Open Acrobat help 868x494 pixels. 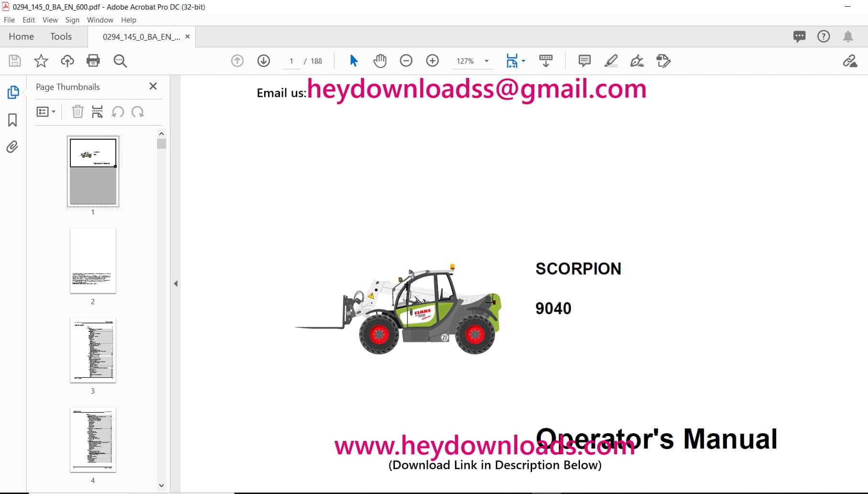823,36
